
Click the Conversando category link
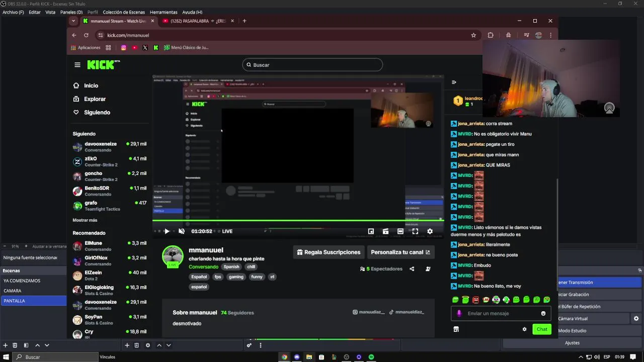(x=204, y=267)
